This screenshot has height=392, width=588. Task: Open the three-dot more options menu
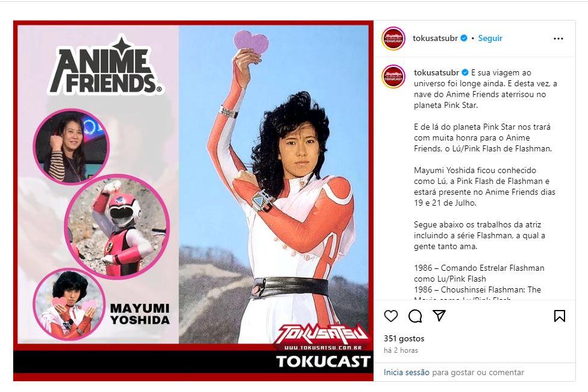click(x=558, y=39)
